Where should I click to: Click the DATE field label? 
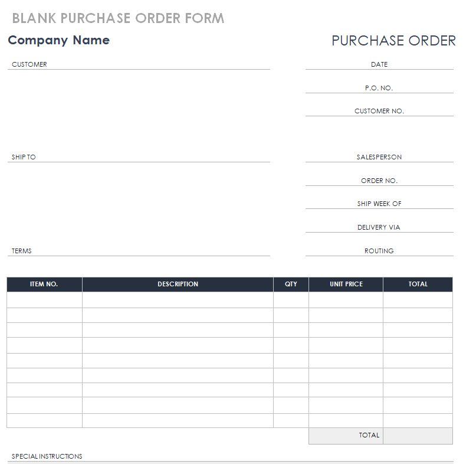(379, 64)
